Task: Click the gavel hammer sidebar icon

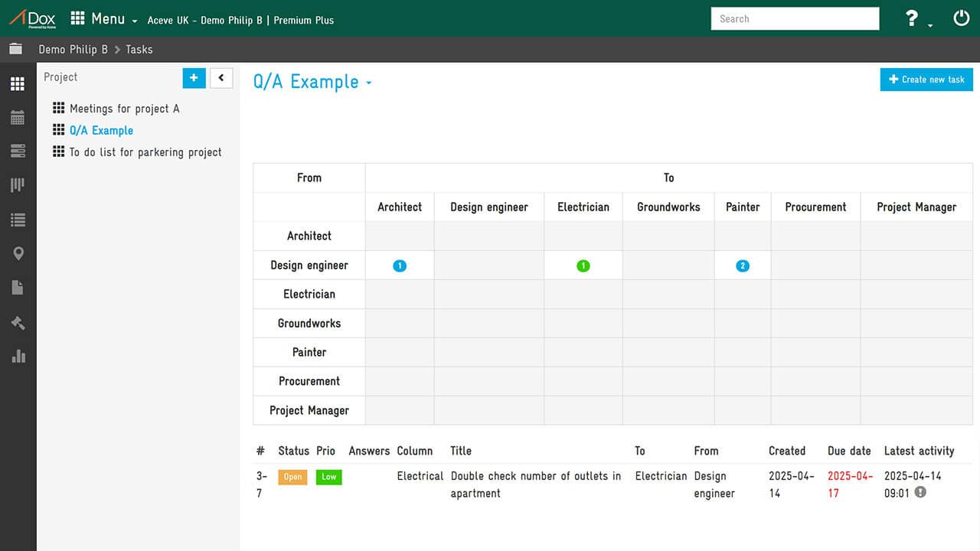Action: coord(18,322)
